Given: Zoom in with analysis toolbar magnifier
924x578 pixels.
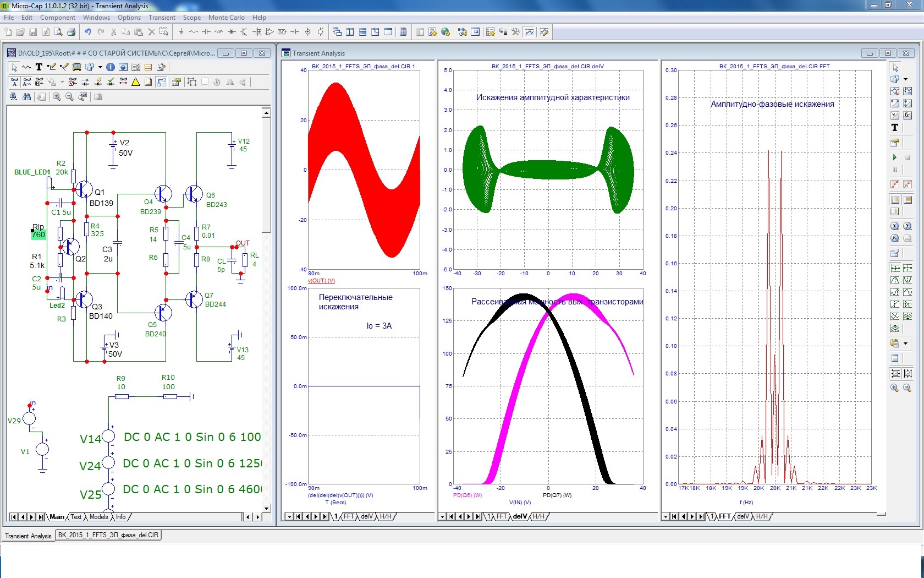Looking at the screenshot, I should [x=895, y=388].
